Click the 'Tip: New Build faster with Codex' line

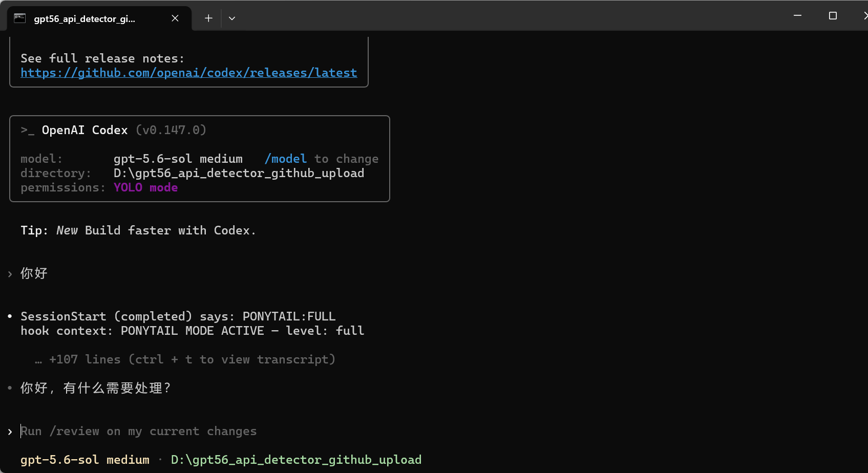pyautogui.click(x=138, y=230)
